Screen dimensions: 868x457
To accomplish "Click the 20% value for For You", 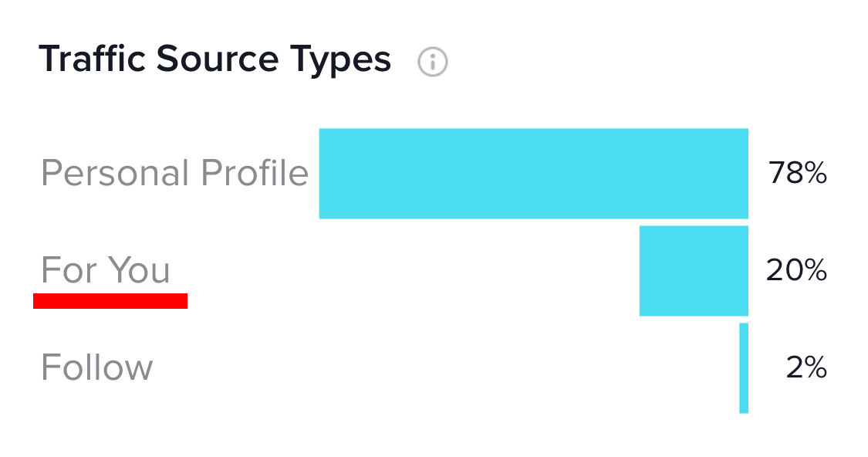I will point(796,271).
